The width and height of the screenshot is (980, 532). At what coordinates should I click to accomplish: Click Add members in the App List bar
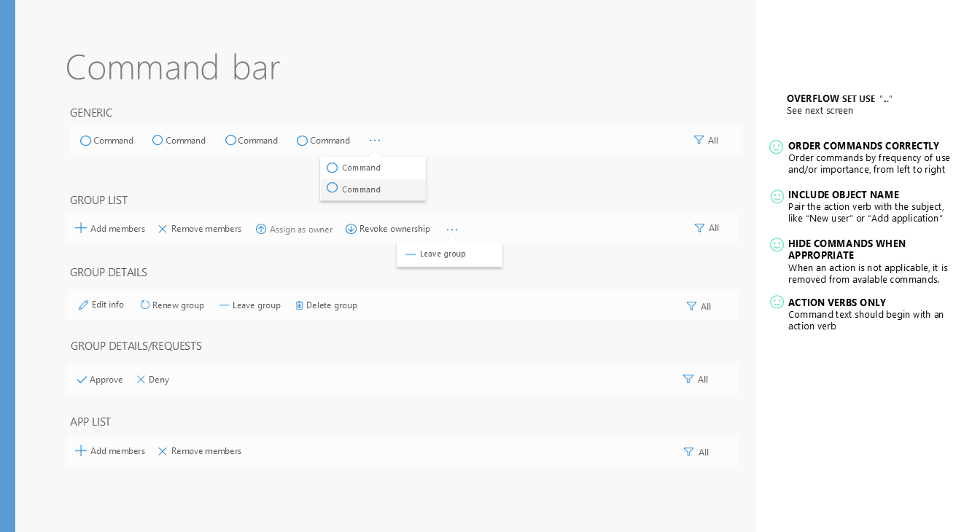tap(117, 451)
